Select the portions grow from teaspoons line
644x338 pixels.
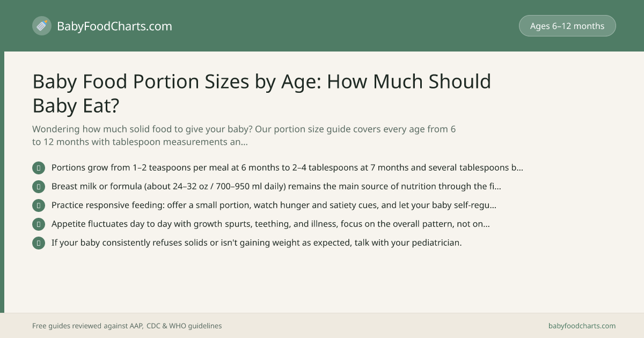(x=287, y=167)
